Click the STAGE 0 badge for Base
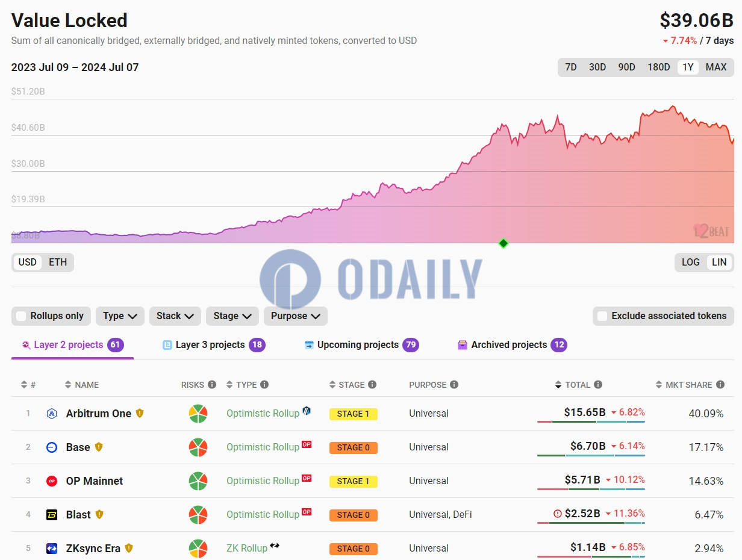742x560 pixels. pyautogui.click(x=354, y=448)
